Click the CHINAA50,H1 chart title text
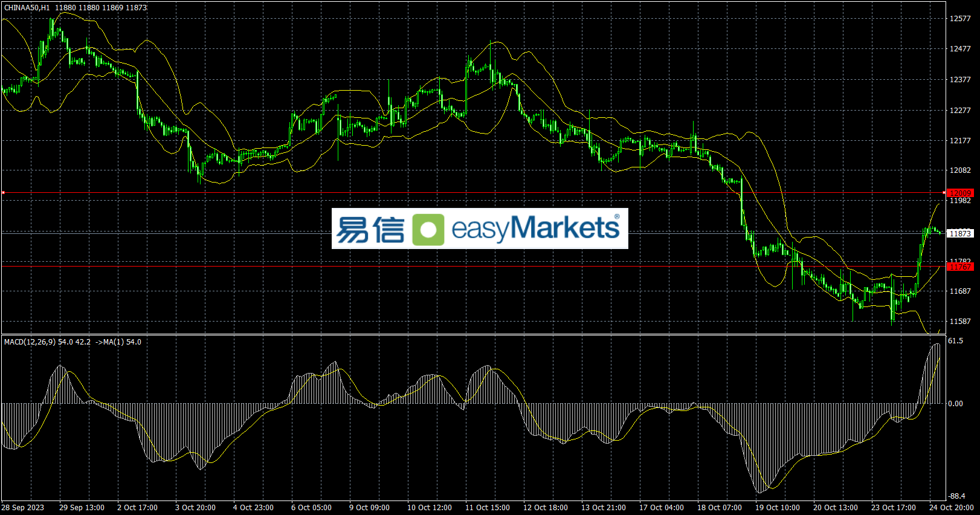 coord(27,8)
